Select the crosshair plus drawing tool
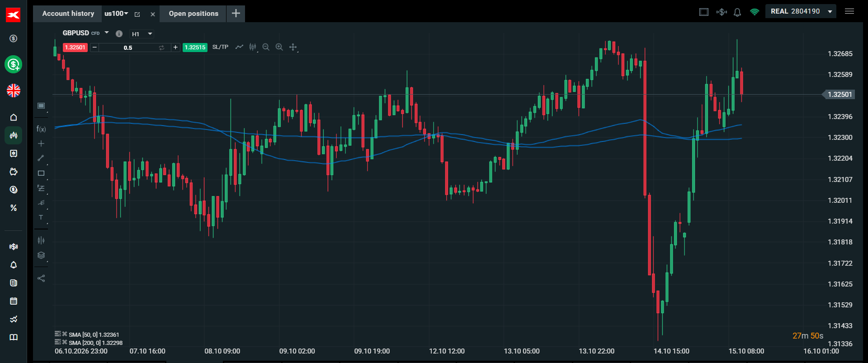This screenshot has width=868, height=363. point(41,143)
